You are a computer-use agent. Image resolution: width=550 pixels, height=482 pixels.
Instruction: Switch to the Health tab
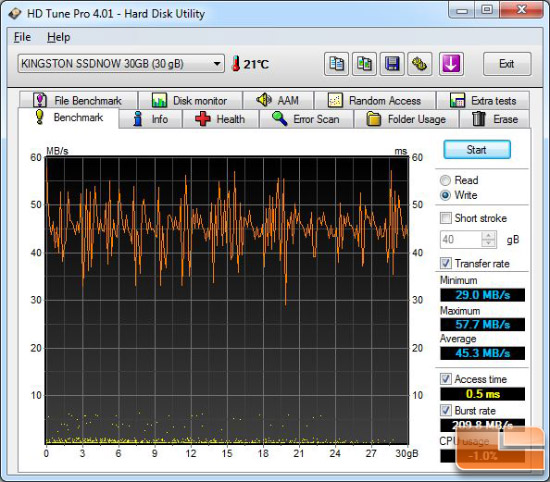pyautogui.click(x=220, y=119)
